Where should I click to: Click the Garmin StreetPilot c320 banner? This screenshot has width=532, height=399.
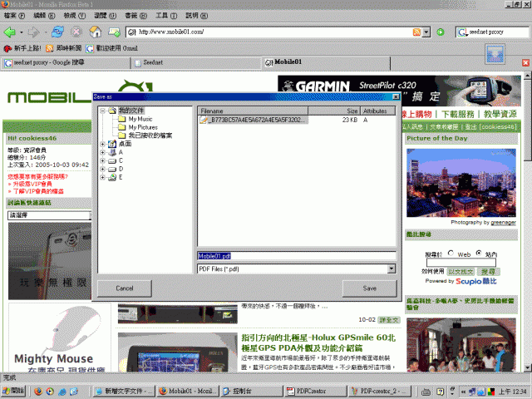coord(399,91)
